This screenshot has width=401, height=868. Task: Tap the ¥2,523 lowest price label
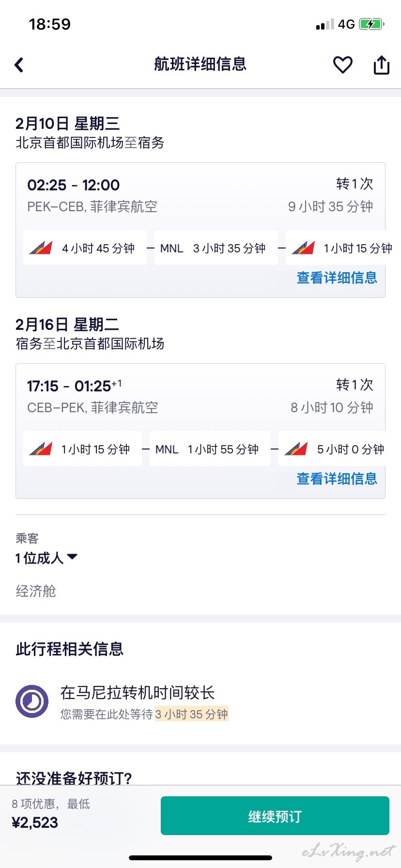35,823
